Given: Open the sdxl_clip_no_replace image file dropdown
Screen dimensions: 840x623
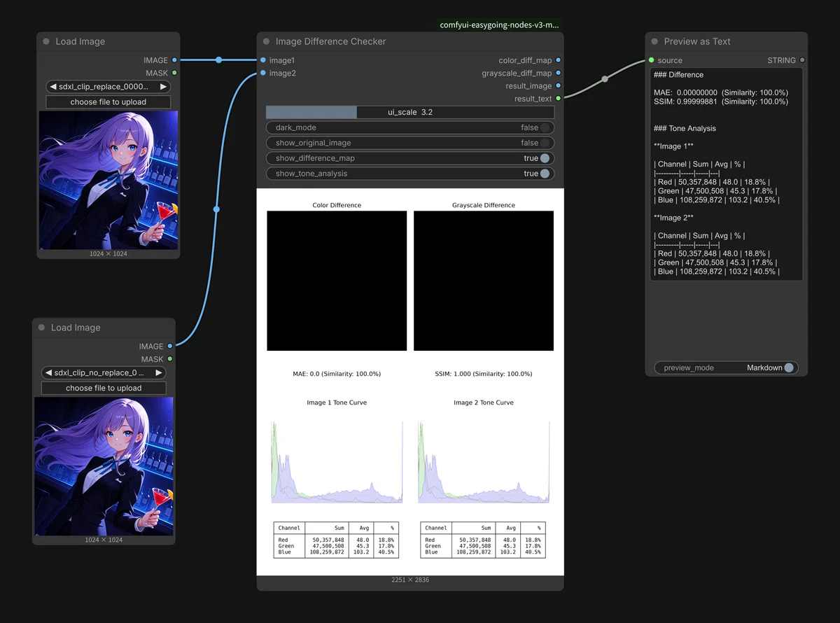Looking at the screenshot, I should click(x=104, y=373).
